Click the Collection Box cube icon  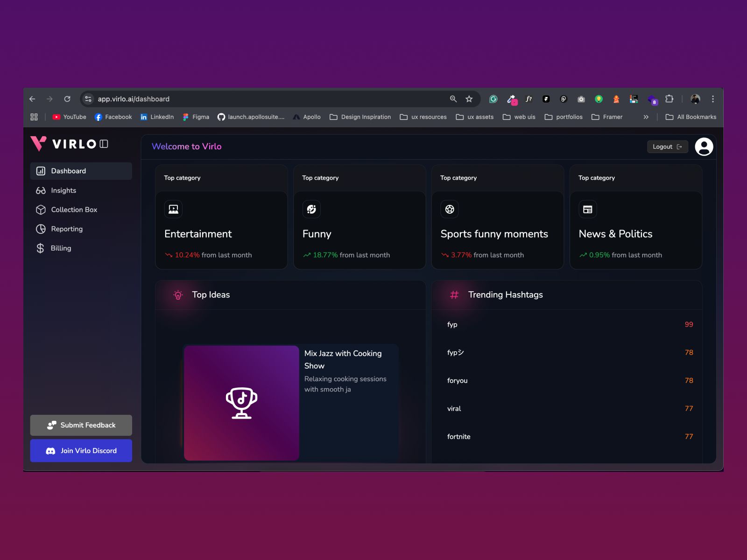41,210
